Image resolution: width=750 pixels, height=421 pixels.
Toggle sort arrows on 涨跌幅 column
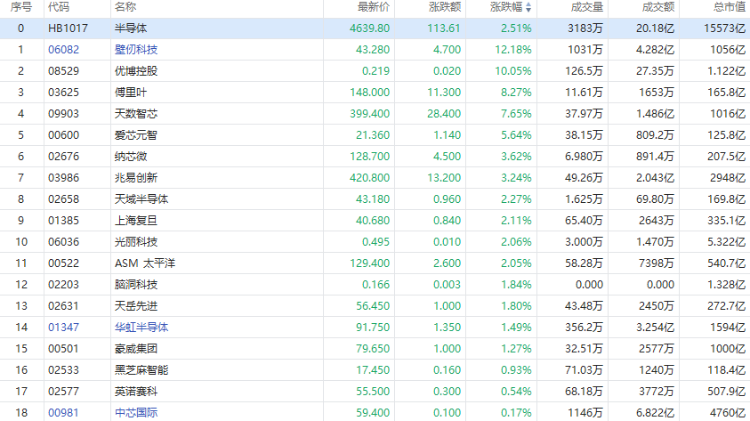click(529, 7)
